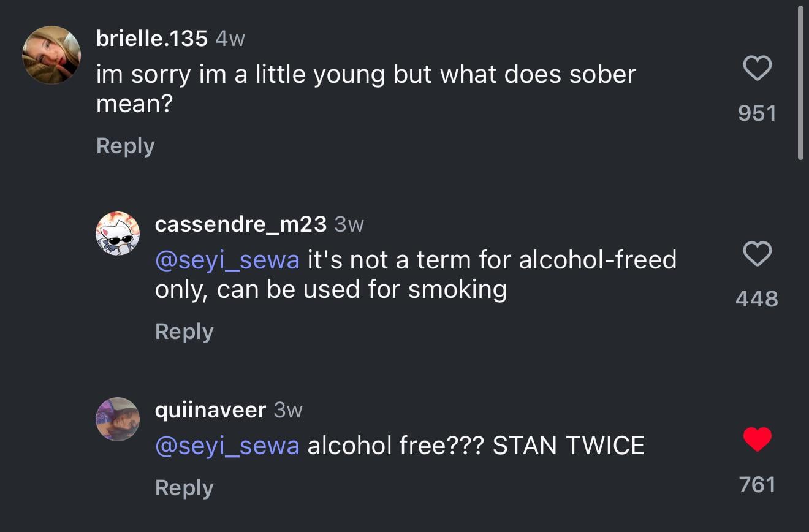Click the comments scrollbar thumb

[x=800, y=83]
